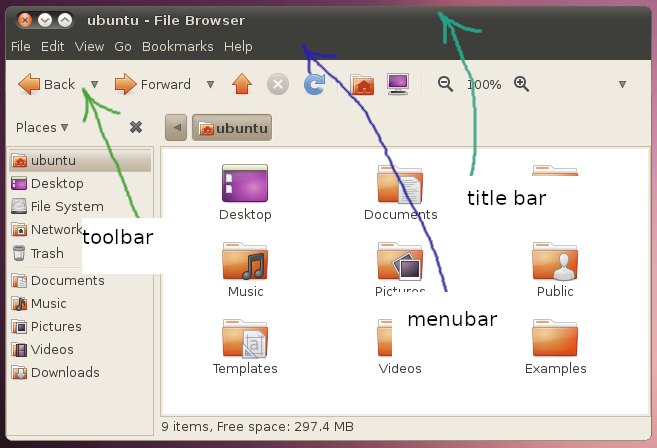Select ubuntu home in Places sidebar
657x448 pixels.
click(80, 161)
